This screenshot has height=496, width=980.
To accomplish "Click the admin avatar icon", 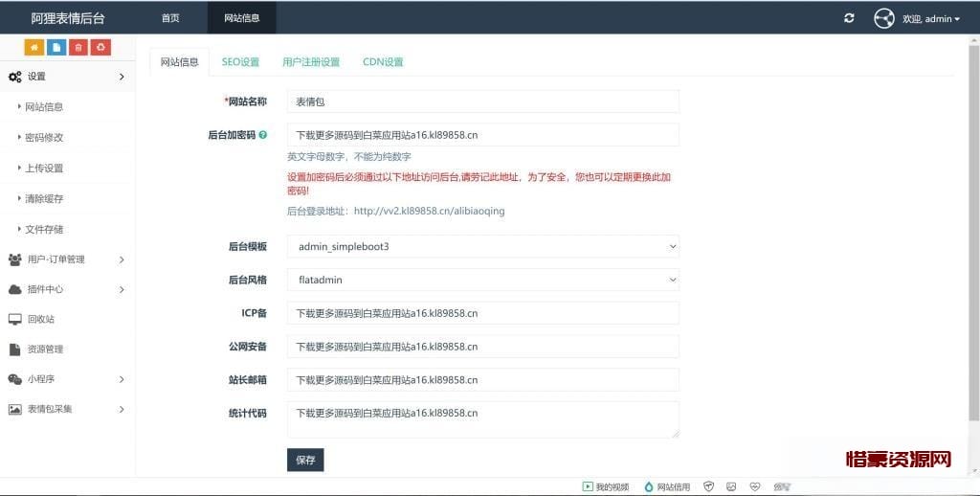I will 883,18.
